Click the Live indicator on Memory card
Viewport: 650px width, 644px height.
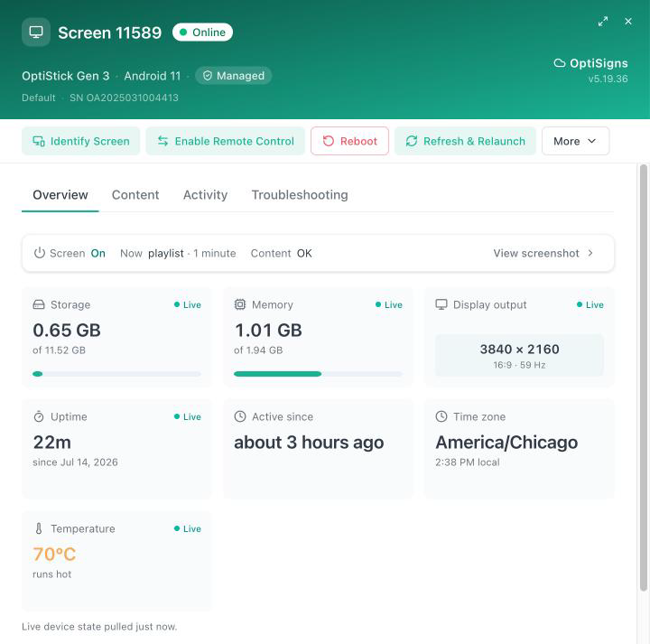click(389, 304)
